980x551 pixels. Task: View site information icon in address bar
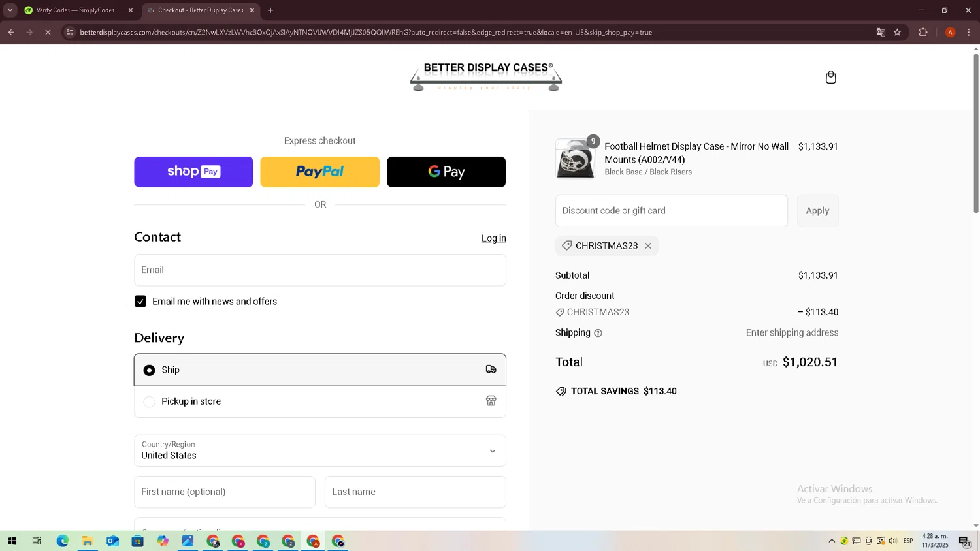(70, 32)
